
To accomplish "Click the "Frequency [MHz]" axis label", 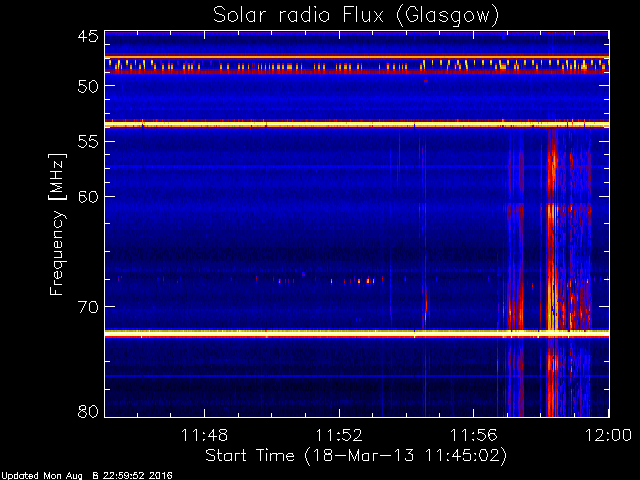I will point(57,224).
